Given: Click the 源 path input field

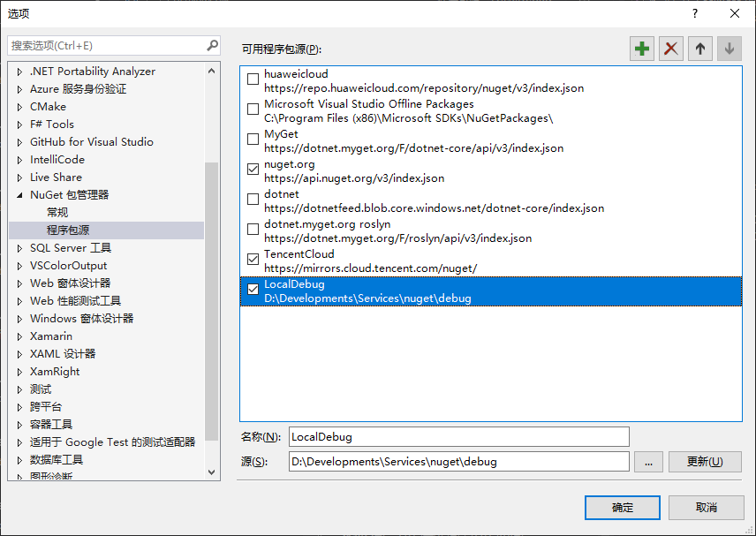Looking at the screenshot, I should coord(459,462).
